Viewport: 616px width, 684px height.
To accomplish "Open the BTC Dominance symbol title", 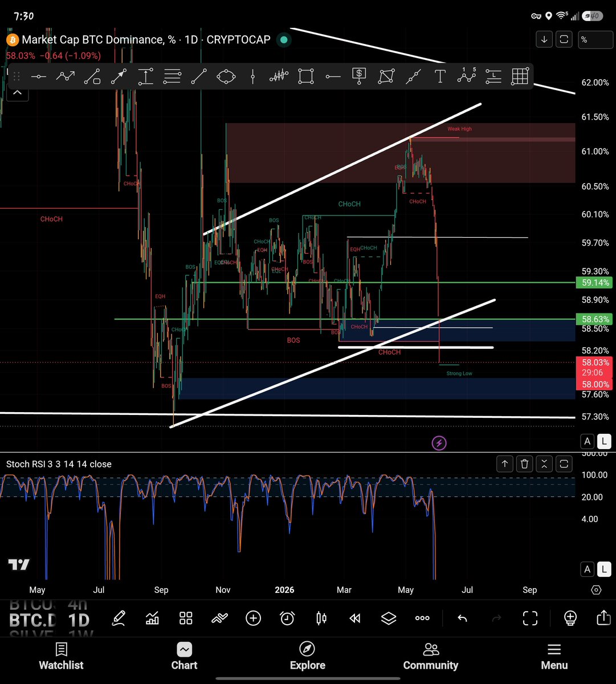I will tap(146, 40).
